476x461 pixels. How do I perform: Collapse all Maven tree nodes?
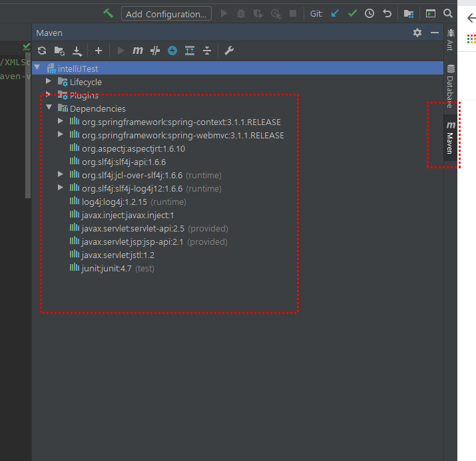(x=207, y=51)
